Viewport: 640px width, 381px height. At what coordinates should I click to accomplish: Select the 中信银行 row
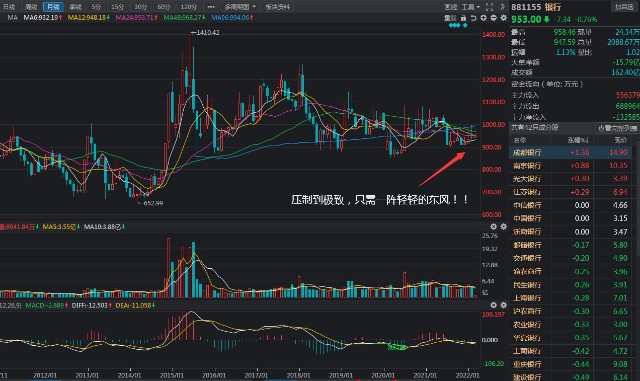coord(570,205)
